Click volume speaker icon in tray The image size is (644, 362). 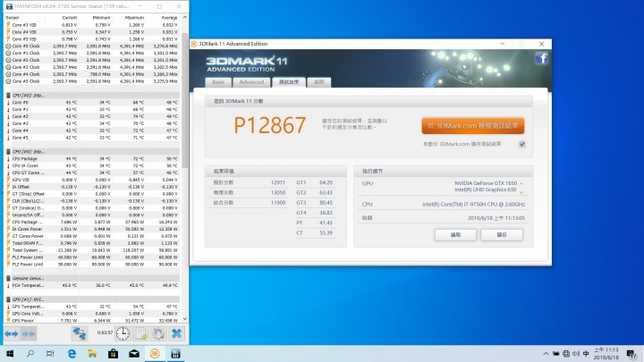pyautogui.click(x=576, y=354)
